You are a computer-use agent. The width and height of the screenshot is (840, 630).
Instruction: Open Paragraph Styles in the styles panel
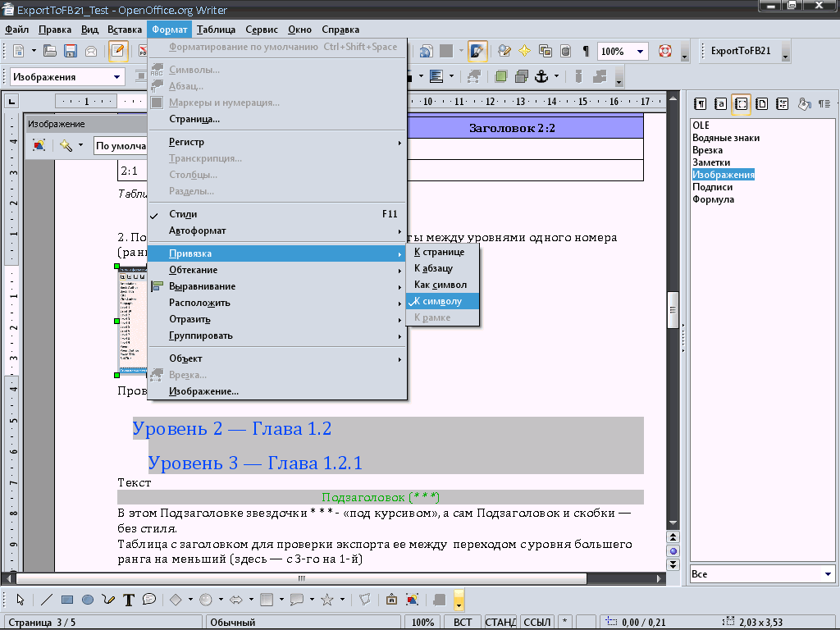[x=701, y=103]
